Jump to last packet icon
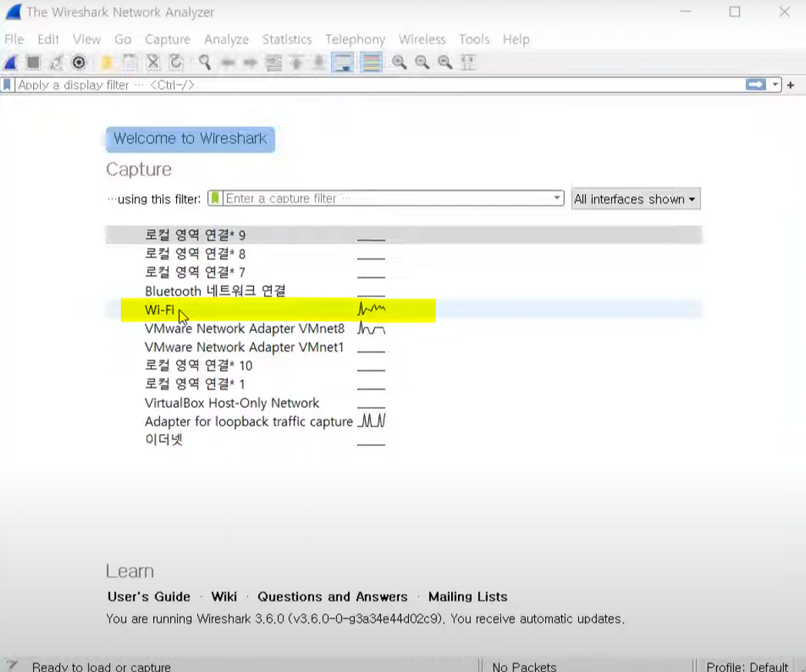This screenshot has height=672, width=806. tap(319, 62)
